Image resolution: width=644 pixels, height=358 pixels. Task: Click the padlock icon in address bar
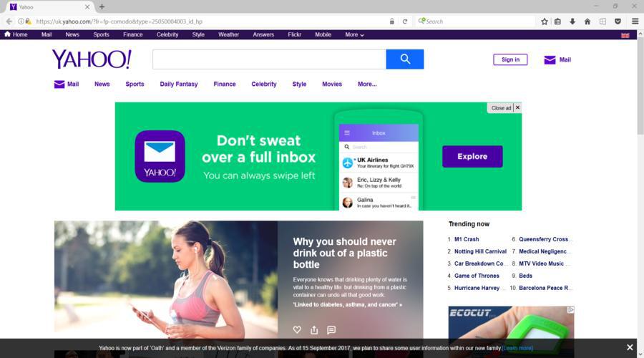tap(392, 21)
